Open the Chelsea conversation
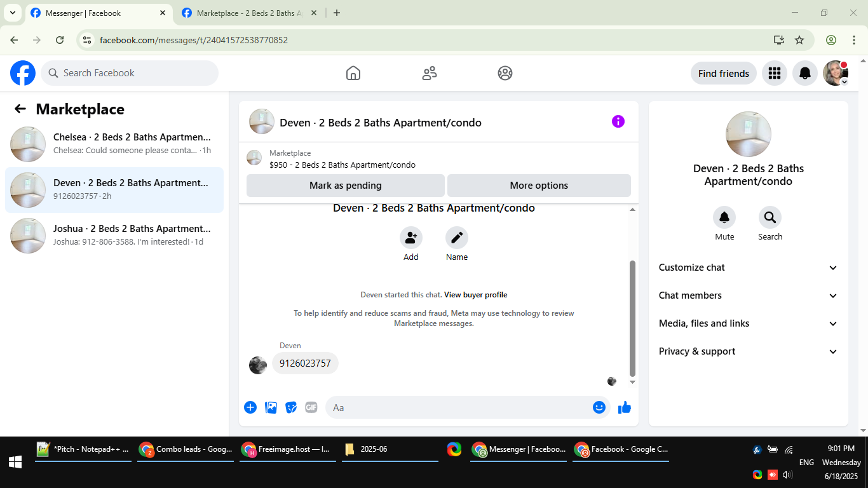Screen dimensions: 868x488 pos(114,144)
